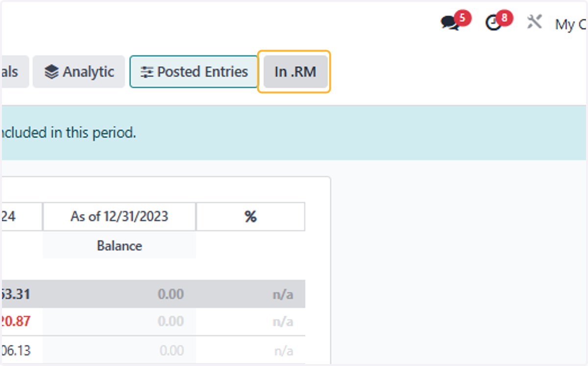Viewport: 588px width, 366px height.
Task: Open the debug tools wrench icon
Action: tap(534, 22)
